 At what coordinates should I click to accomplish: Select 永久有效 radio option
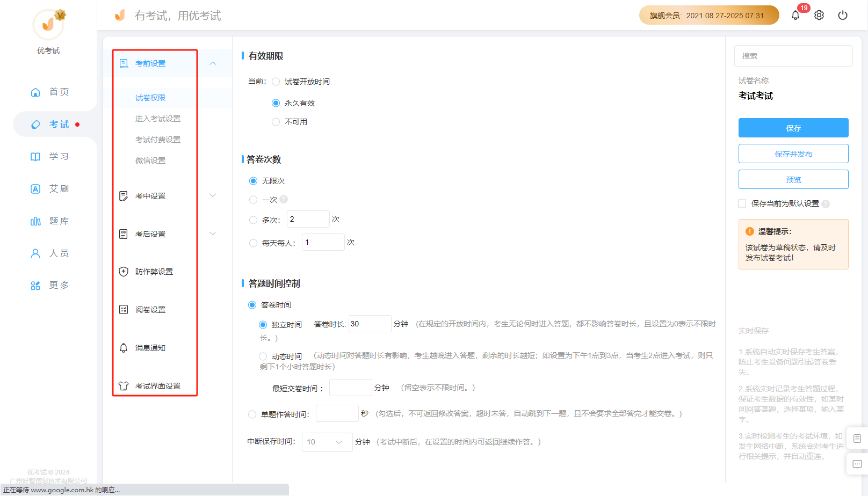click(x=276, y=103)
